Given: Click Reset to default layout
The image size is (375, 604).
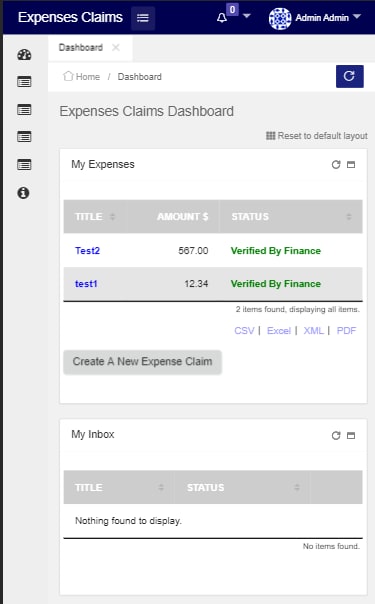Looking at the screenshot, I should point(317,136).
